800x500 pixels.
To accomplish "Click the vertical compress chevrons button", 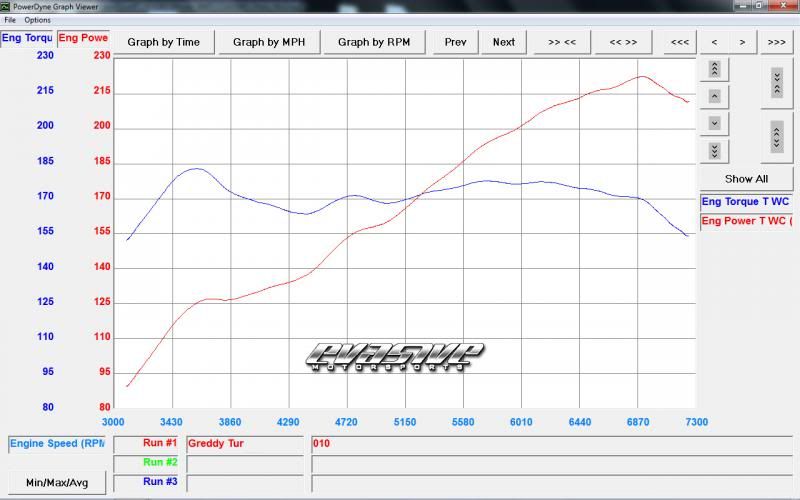I will 777,83.
